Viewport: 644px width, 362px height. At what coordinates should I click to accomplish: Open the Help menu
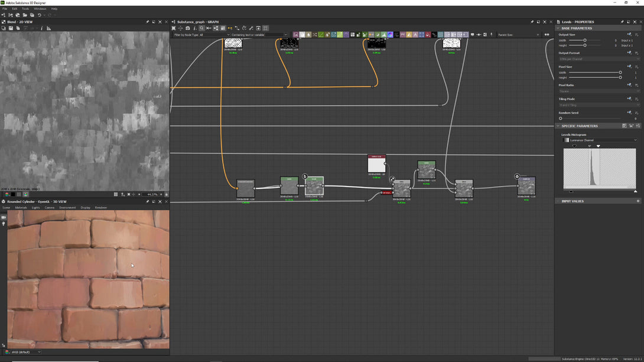click(54, 9)
